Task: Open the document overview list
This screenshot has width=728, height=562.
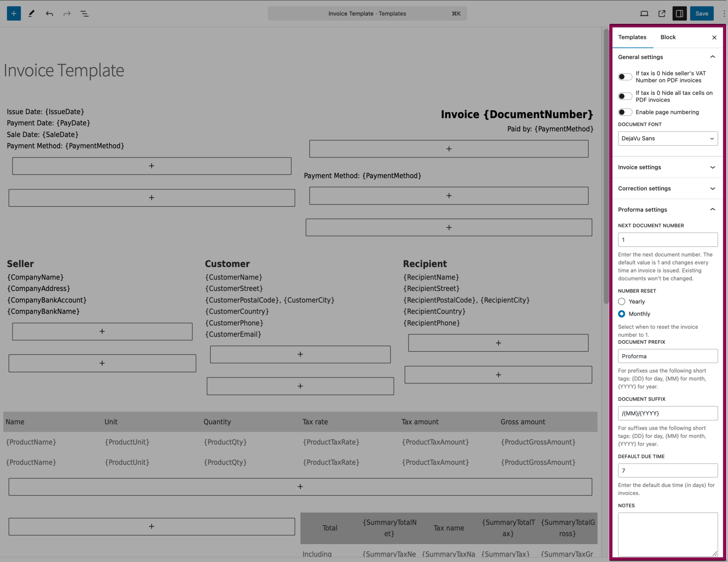Action: [x=85, y=13]
